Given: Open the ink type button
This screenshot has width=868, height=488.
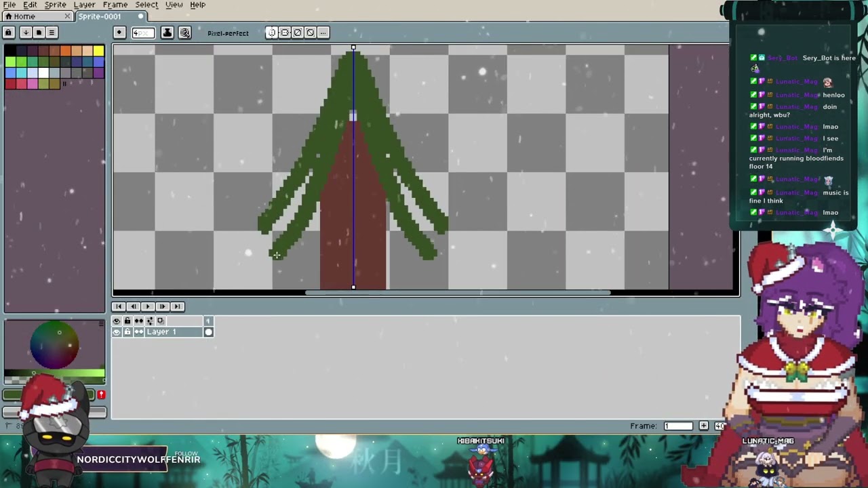Looking at the screenshot, I should 167,33.
